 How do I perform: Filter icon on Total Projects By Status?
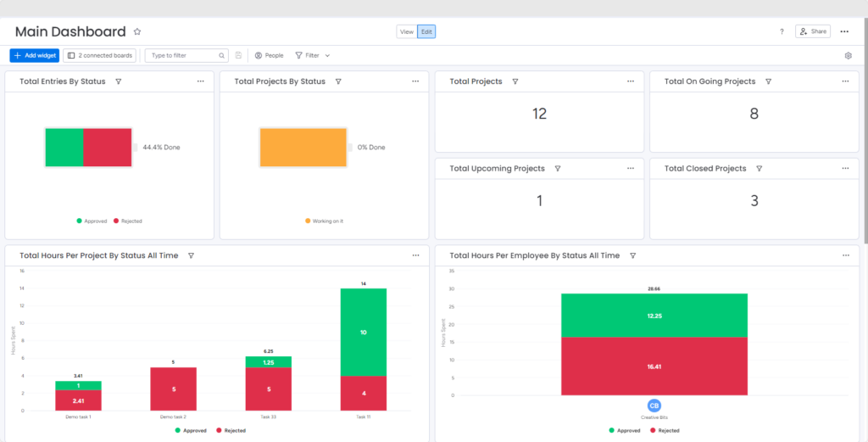(338, 81)
